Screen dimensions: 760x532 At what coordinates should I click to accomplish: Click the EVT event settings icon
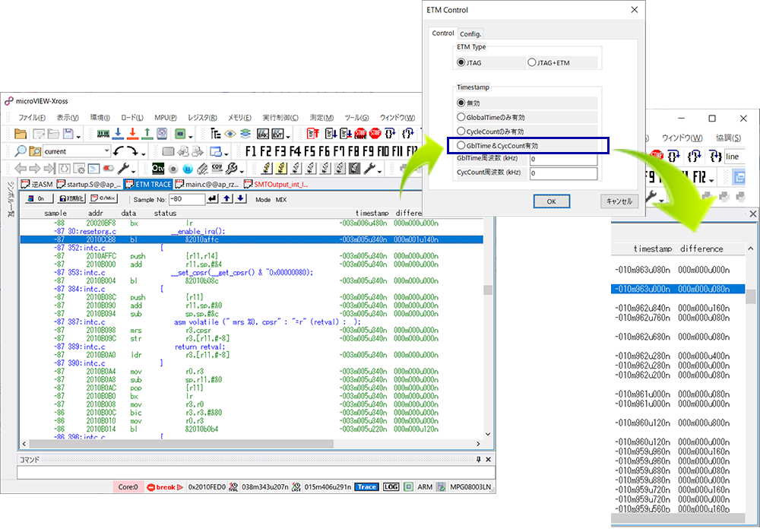[277, 134]
